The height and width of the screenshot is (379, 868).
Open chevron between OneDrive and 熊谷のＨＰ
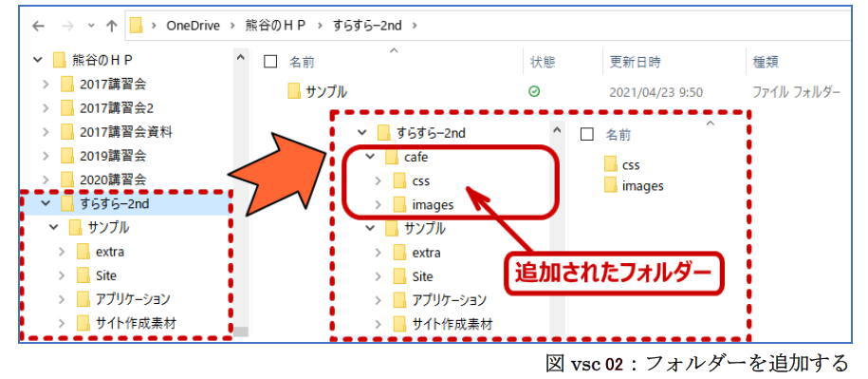(x=232, y=26)
